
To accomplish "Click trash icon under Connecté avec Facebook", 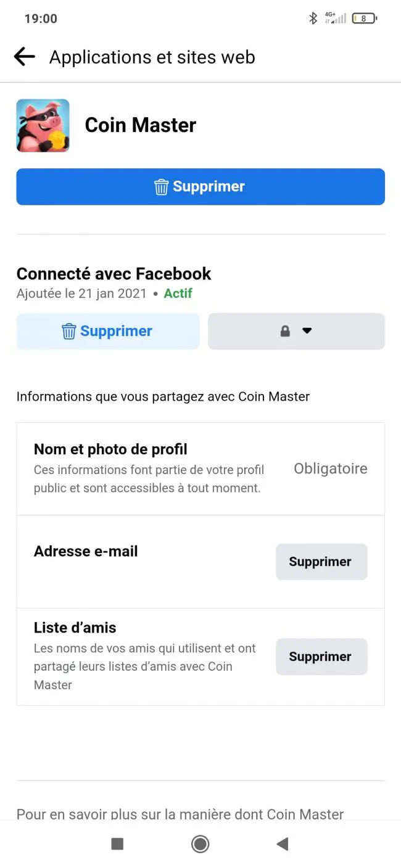I will (x=68, y=332).
